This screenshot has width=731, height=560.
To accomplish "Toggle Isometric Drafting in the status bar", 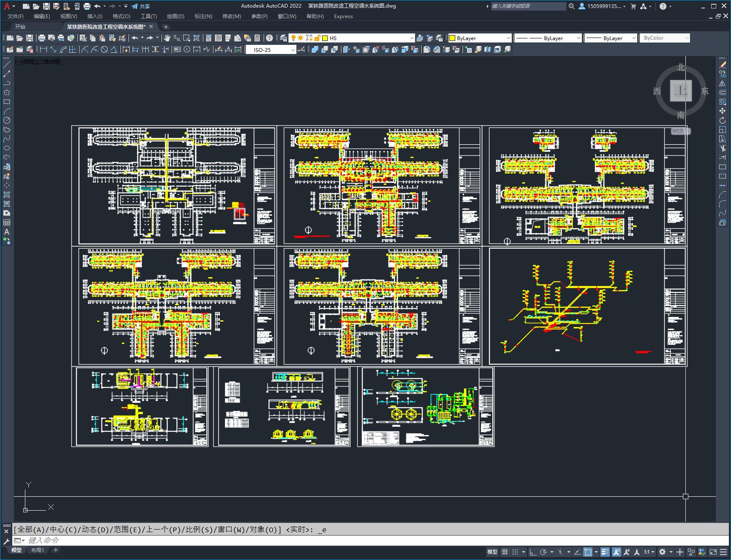I will click(x=560, y=552).
